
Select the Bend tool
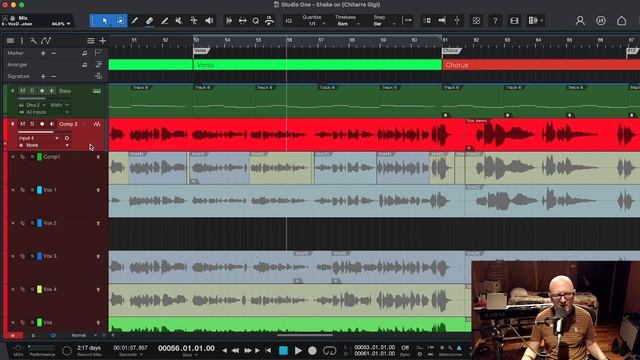point(194,20)
